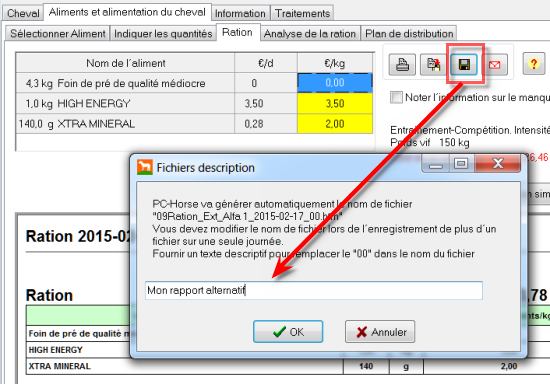Click 'Foin de pré de qualité' in the report table
The image size is (550, 384).
75,333
